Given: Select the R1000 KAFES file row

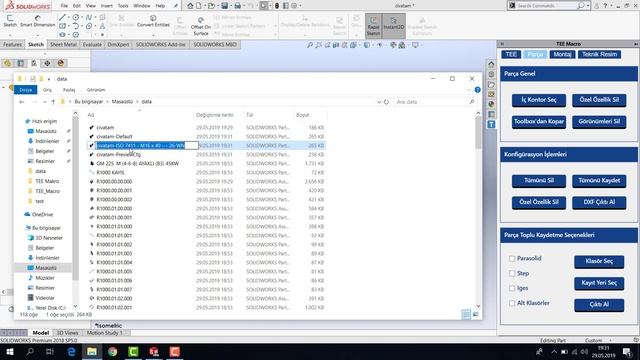Looking at the screenshot, I should tap(207, 173).
